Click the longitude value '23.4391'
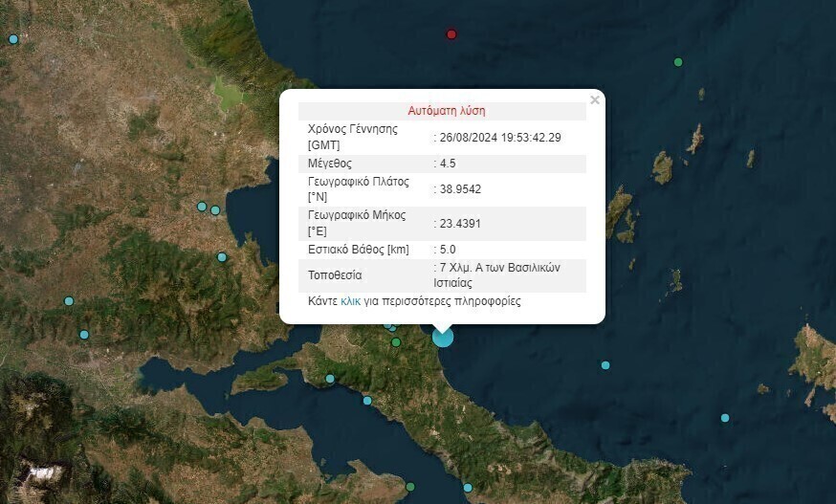Viewport: 836px width, 504px height. tap(460, 224)
